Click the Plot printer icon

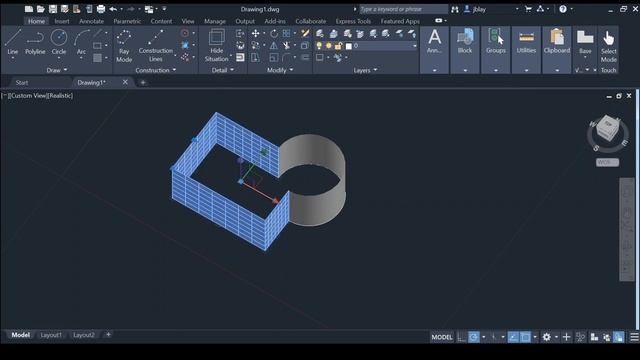click(101, 9)
